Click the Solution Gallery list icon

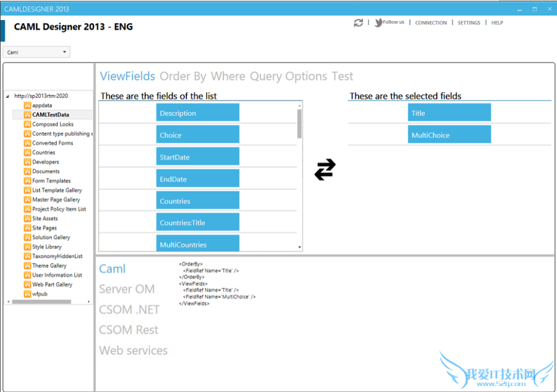click(x=27, y=237)
